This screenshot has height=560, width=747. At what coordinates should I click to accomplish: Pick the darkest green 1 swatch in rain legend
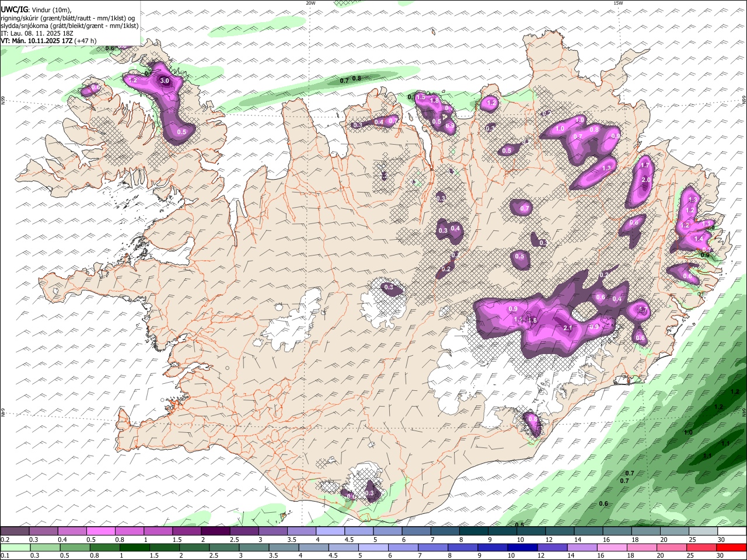pyautogui.click(x=134, y=547)
